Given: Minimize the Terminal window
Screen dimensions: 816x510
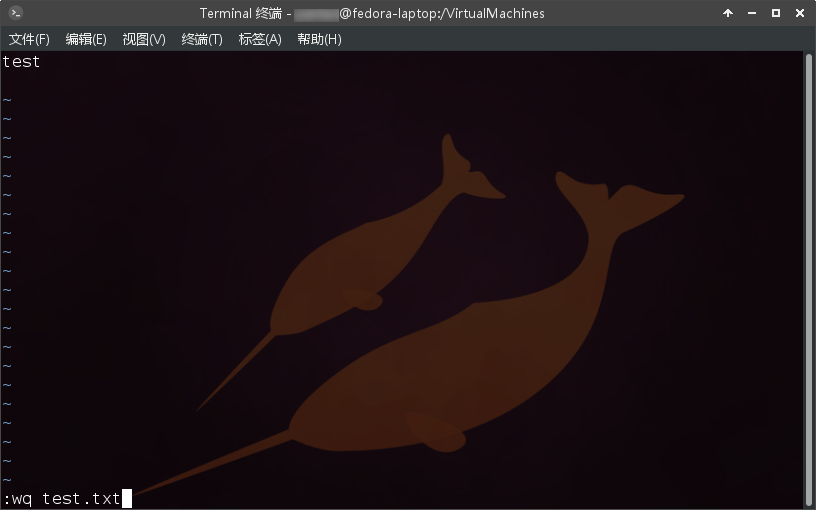Looking at the screenshot, I should point(752,13).
